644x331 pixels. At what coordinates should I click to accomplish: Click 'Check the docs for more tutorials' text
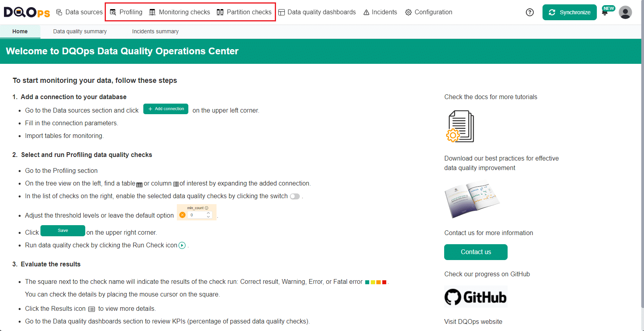click(491, 97)
